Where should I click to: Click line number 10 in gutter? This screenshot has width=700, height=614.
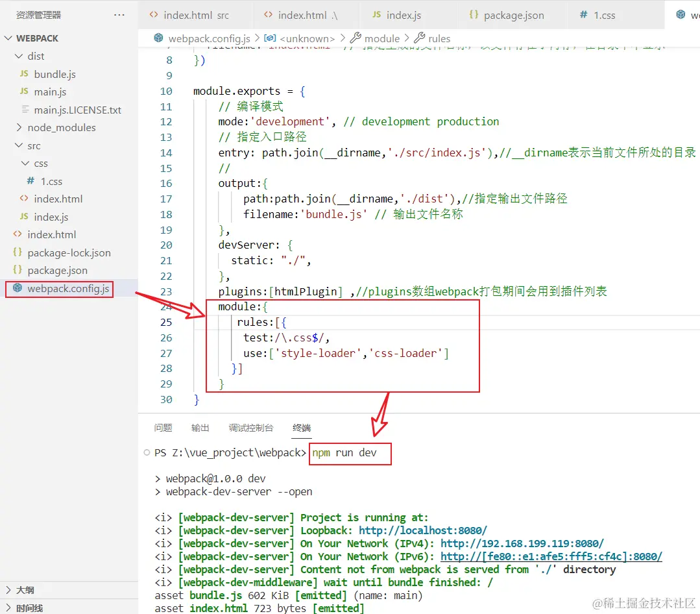tap(166, 92)
